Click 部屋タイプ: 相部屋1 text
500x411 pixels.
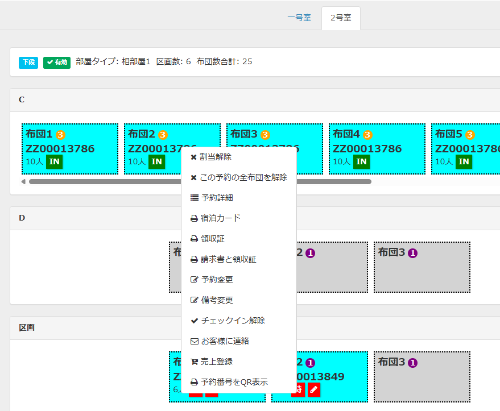tap(113, 62)
